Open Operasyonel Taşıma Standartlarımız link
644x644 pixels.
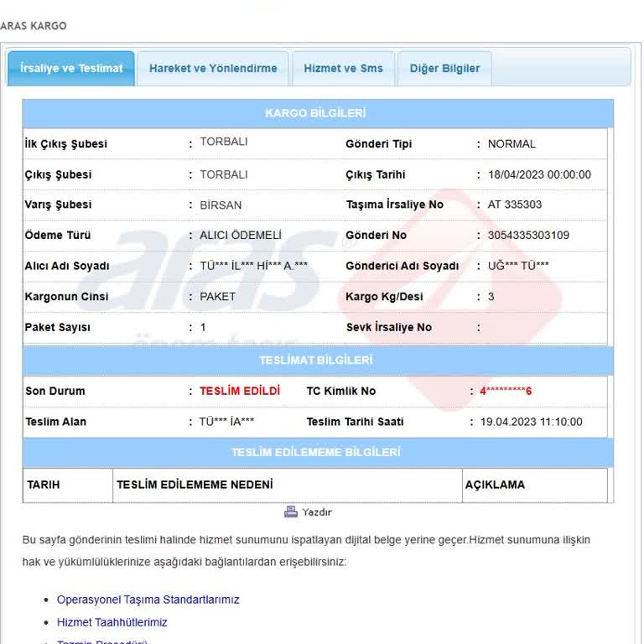point(148,600)
